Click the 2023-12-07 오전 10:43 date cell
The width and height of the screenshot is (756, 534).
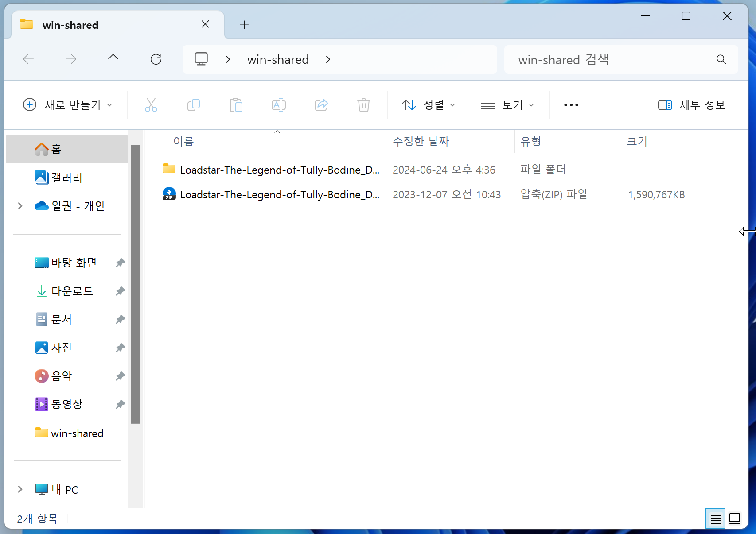coord(447,195)
